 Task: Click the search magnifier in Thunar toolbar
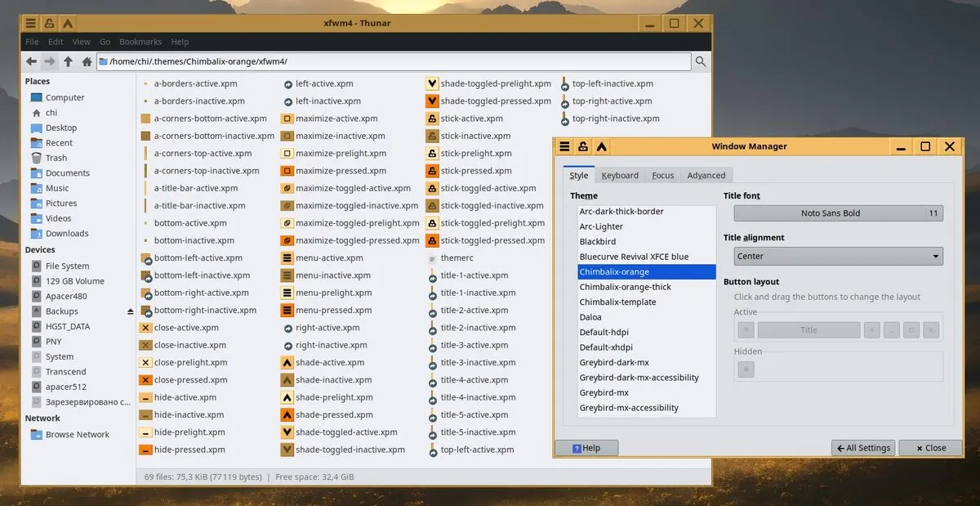[701, 61]
